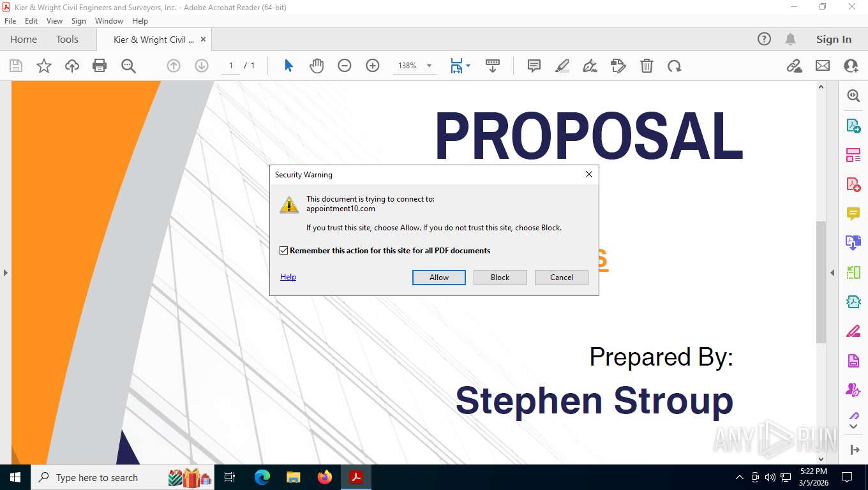This screenshot has width=868, height=490.
Task: Zoom out with the minus icon
Action: coord(345,66)
